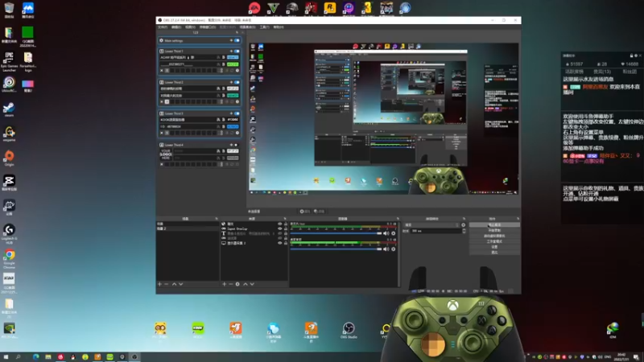Mute the first audio mixer channel
Screen dimensions: 644x362
pos(386,233)
